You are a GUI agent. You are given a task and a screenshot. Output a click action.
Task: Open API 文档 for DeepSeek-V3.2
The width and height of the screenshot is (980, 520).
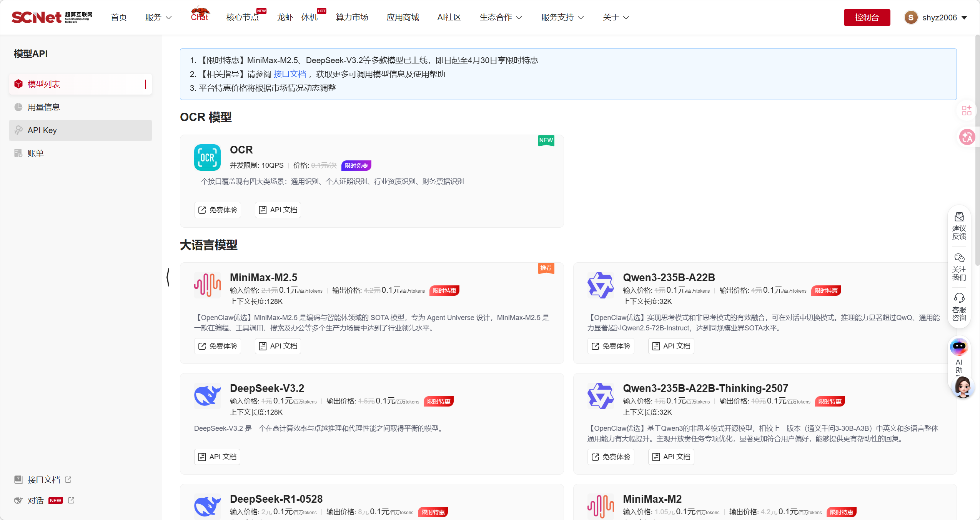pos(217,457)
